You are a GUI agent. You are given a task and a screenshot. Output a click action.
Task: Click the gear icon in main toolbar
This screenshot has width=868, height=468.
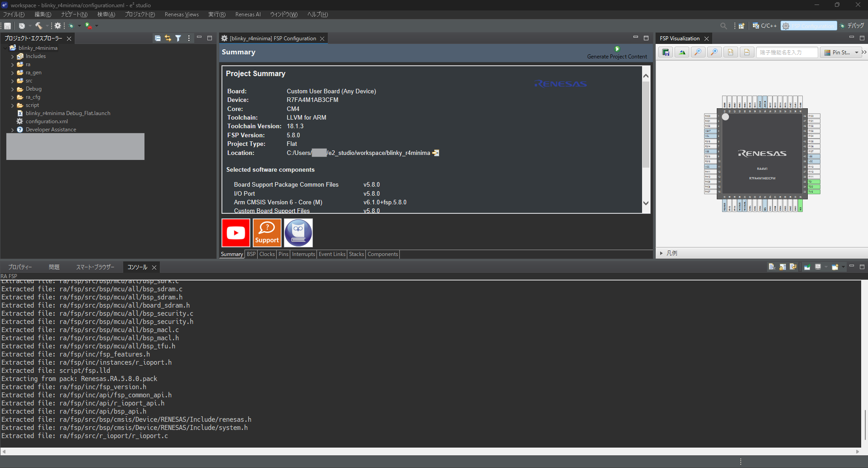[x=58, y=26]
